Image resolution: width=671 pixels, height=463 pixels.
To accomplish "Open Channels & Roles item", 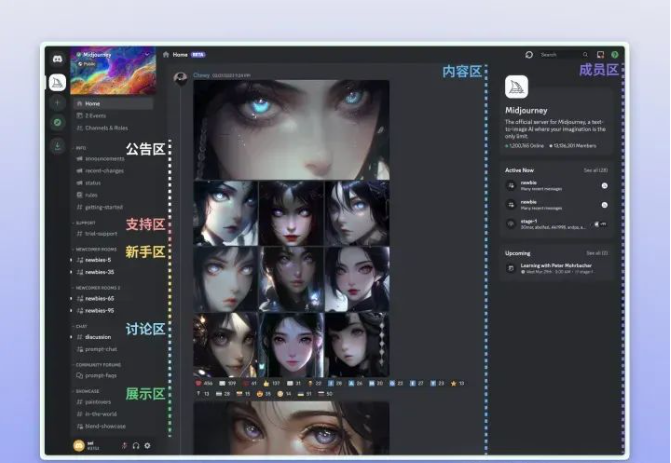I will tap(113, 128).
